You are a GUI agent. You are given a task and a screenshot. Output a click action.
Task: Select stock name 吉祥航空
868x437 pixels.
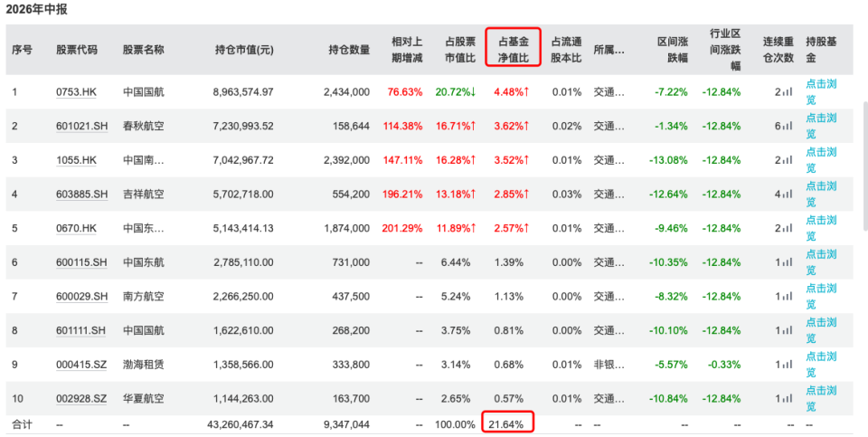[x=144, y=195]
